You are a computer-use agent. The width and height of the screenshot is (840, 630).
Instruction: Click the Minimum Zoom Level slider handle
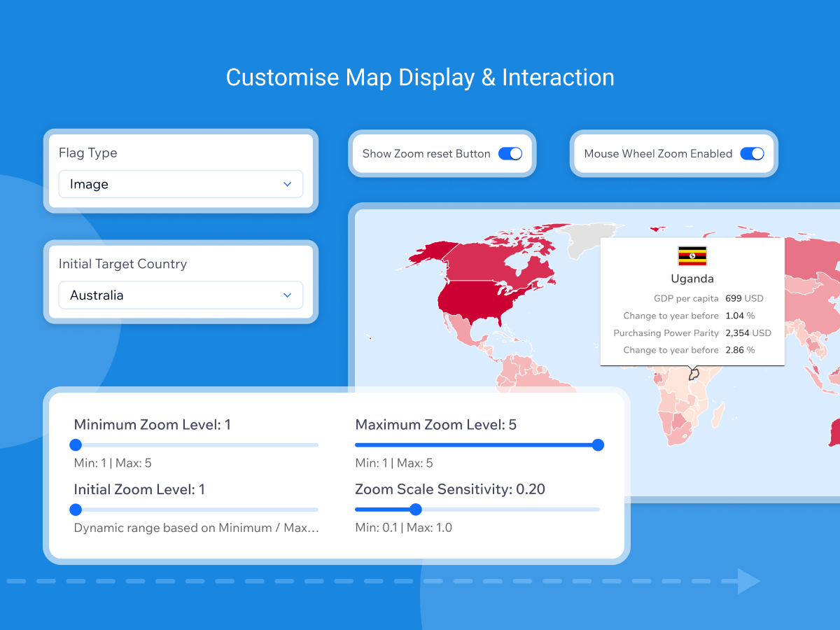[76, 444]
